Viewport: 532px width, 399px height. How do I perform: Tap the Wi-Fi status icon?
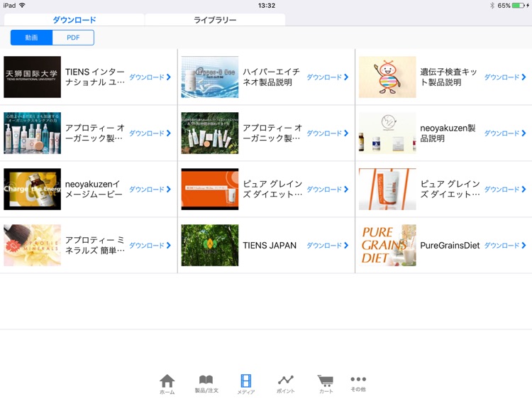23,5
